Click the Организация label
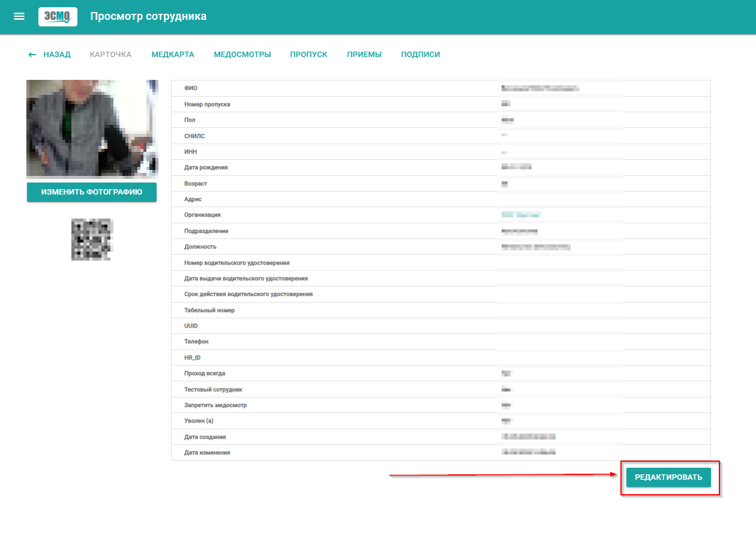Screen dimensions: 756x544 point(202,215)
